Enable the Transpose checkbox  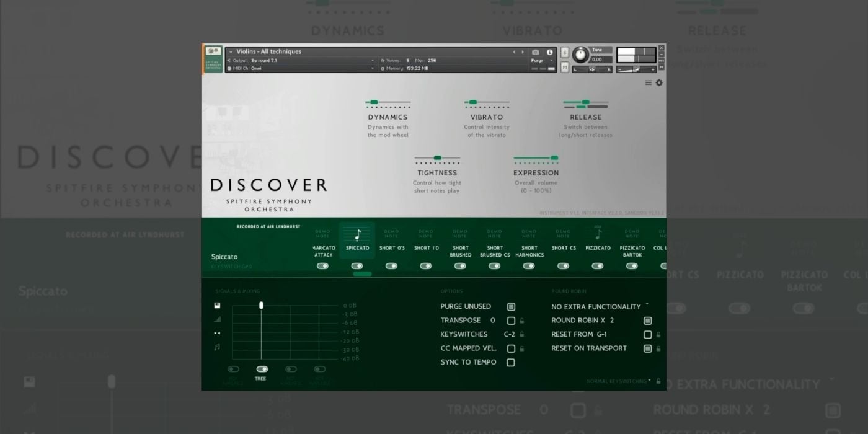511,321
